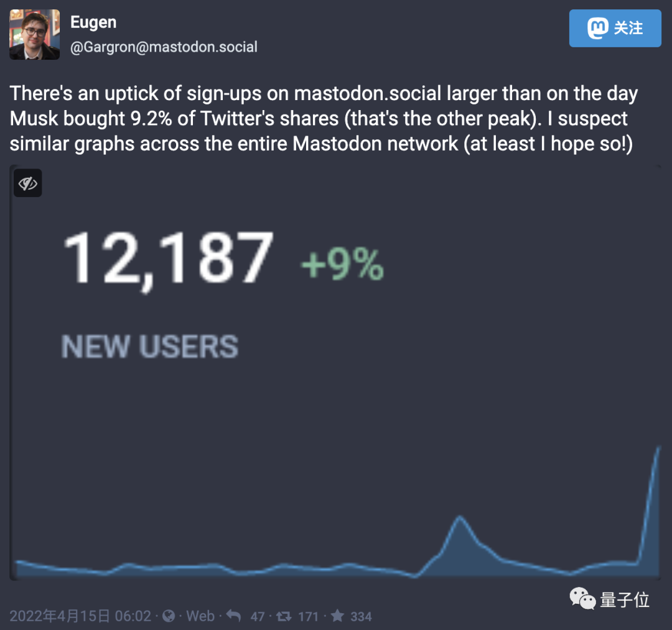This screenshot has height=630, width=672.
Task: Click the 关注 follow button
Action: pyautogui.click(x=615, y=29)
